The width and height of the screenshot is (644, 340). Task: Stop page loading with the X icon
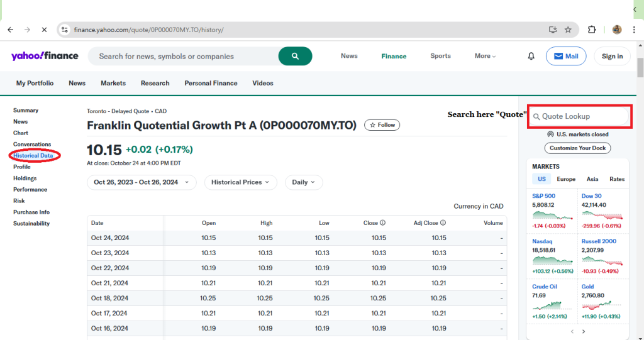click(x=45, y=30)
